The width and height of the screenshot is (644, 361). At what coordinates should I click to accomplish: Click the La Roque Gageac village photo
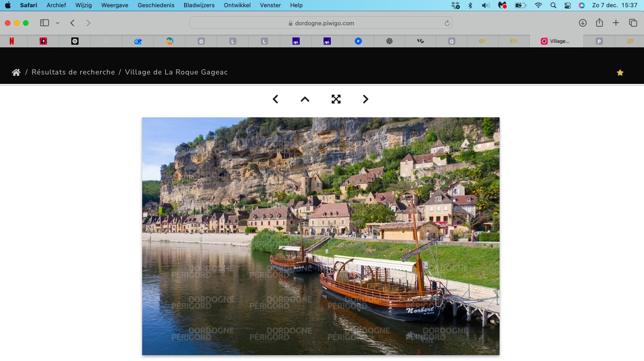320,236
